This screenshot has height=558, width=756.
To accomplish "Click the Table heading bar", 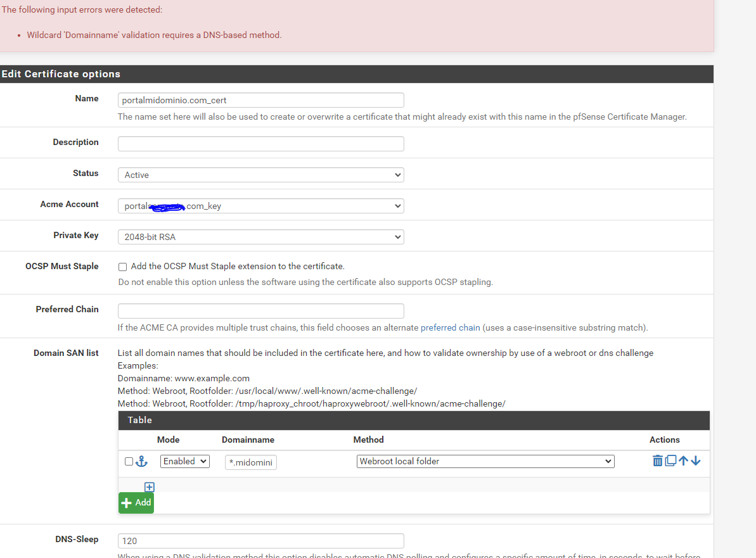I will (414, 420).
